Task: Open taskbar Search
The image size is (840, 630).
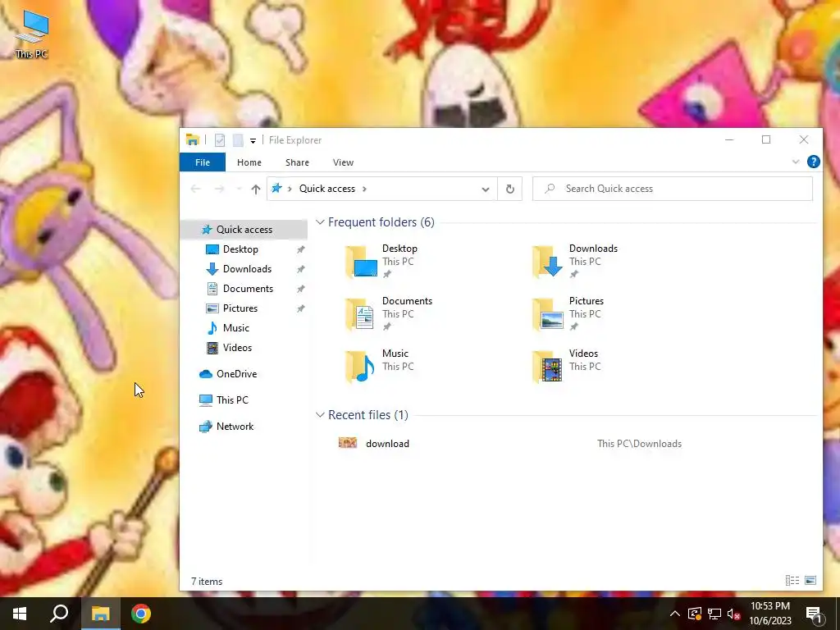Action: click(59, 614)
